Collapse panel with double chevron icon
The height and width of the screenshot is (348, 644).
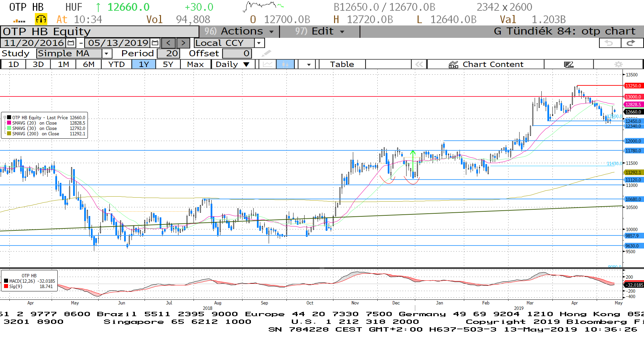pos(419,64)
